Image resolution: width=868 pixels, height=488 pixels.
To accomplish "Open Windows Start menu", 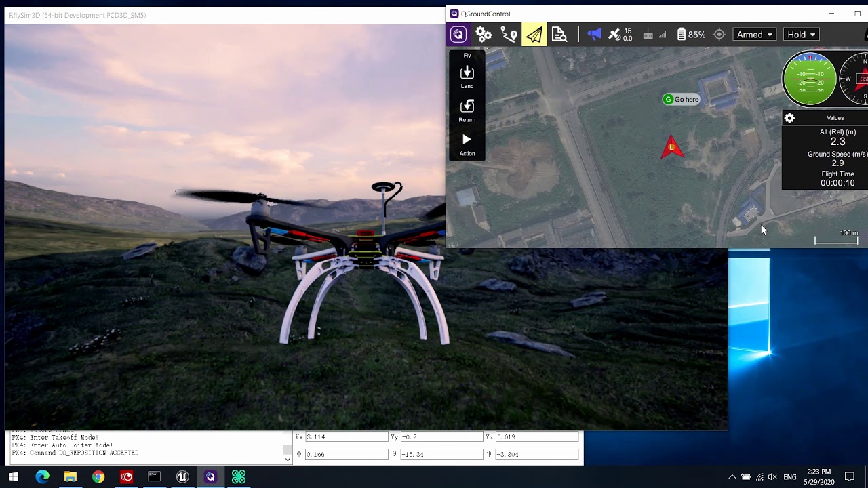I will pyautogui.click(x=14, y=477).
